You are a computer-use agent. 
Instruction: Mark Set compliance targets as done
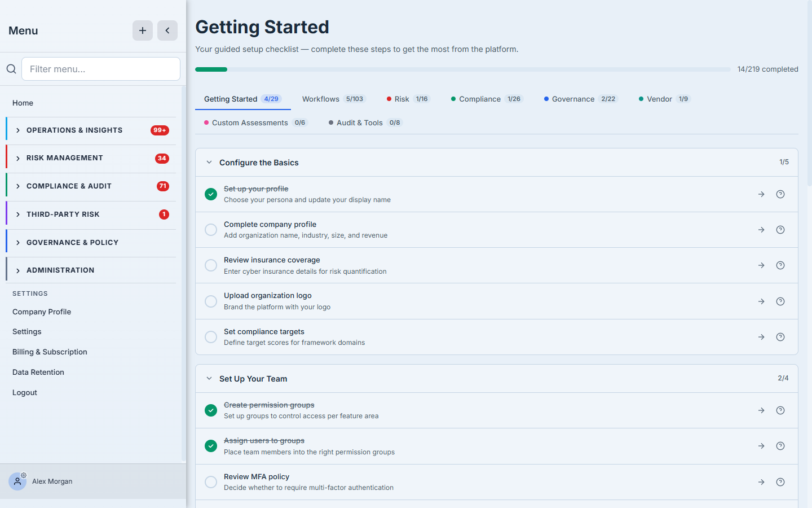click(x=211, y=337)
